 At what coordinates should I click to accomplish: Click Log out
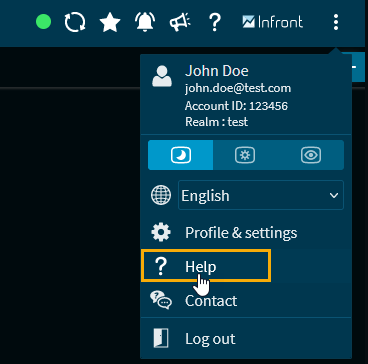[246, 339]
